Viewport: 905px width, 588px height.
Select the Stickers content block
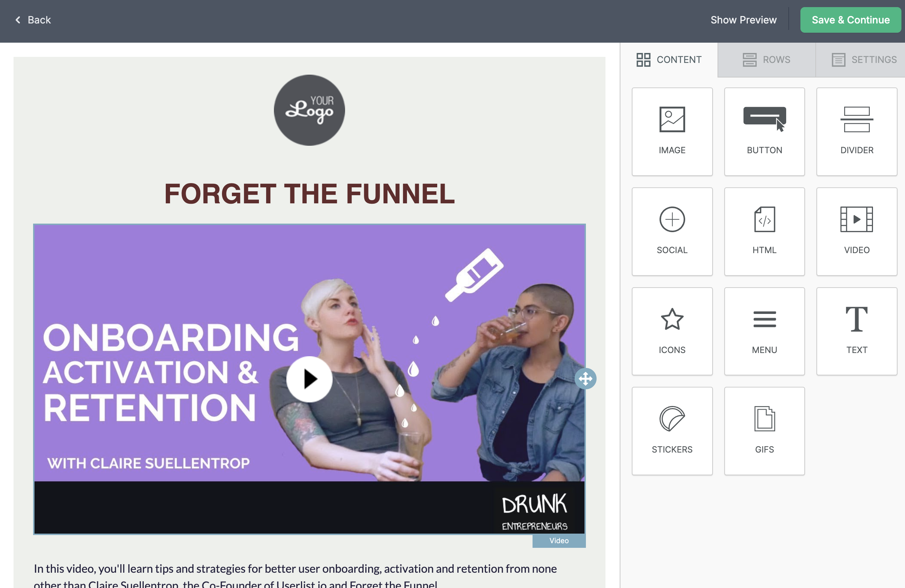pyautogui.click(x=672, y=431)
